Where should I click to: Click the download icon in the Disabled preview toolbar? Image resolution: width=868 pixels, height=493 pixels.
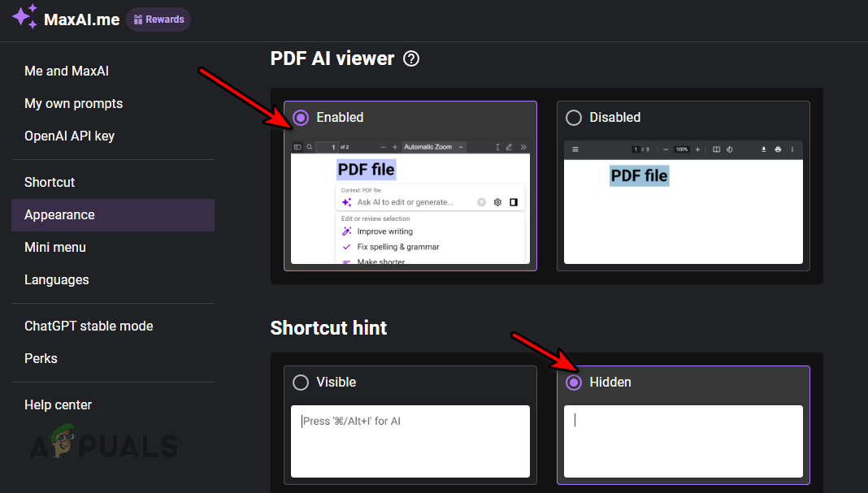tap(764, 149)
